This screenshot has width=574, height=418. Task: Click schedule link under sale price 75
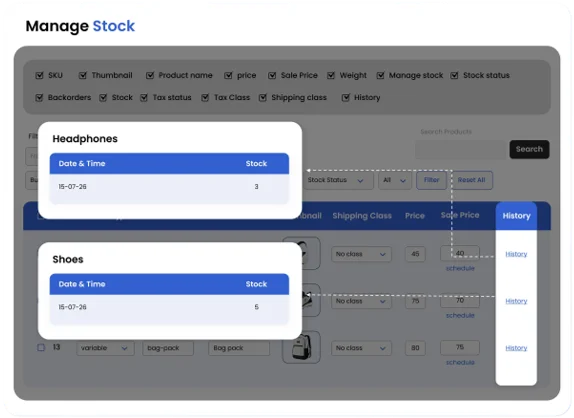(x=460, y=362)
